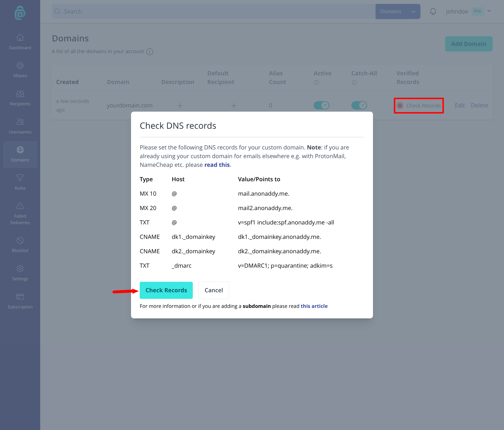Select the dk2._domainkey host entry
Image resolution: width=504 pixels, height=430 pixels.
pos(193,251)
